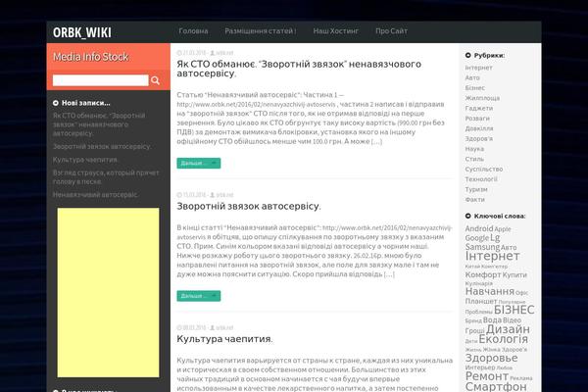Open article title Зворотній звязок автосервісу
The width and height of the screenshot is (588, 392).
[x=249, y=207]
